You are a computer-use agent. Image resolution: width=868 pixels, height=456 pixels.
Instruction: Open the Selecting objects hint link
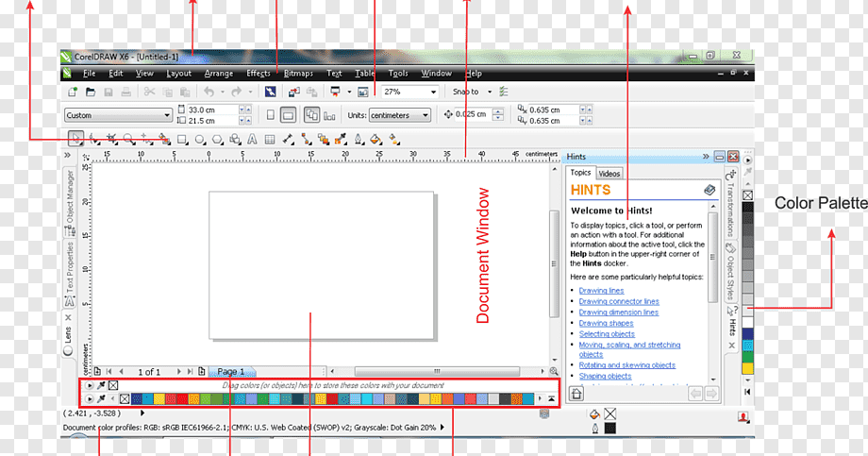[x=607, y=334]
